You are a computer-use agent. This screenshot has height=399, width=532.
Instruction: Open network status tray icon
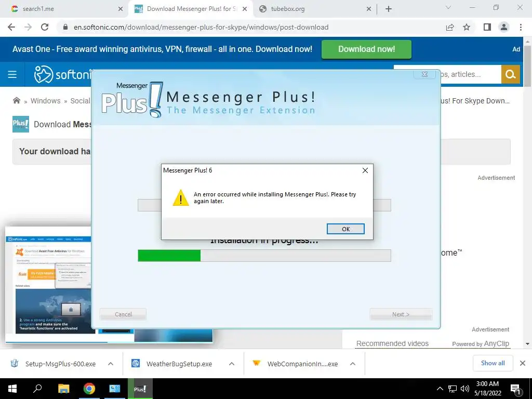click(453, 389)
